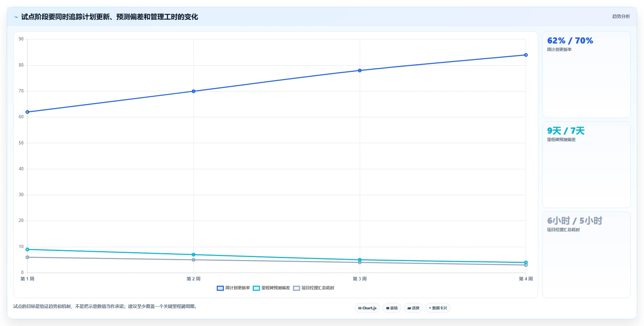Click the 第 2 周 axis label
Image resolution: width=644 pixels, height=326 pixels.
193,279
